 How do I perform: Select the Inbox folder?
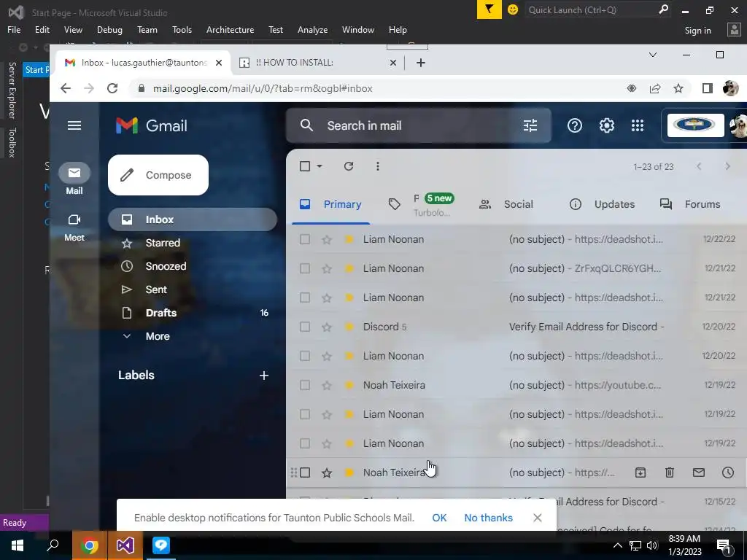click(193, 219)
